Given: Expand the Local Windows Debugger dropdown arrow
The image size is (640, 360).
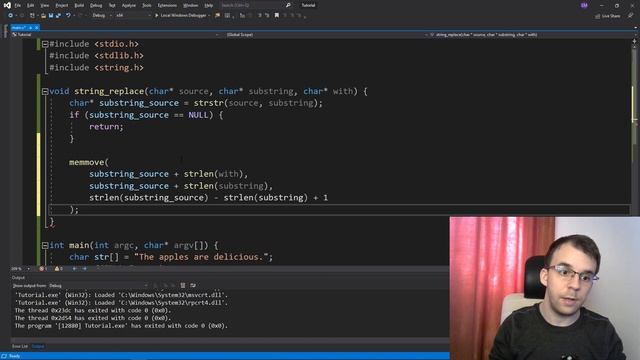Looking at the screenshot, I should click(209, 16).
